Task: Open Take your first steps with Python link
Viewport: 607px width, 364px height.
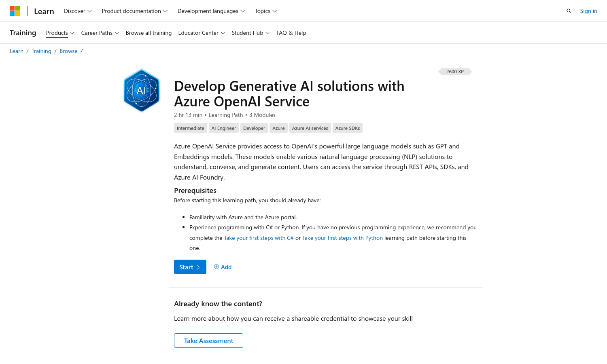Action: [342, 238]
